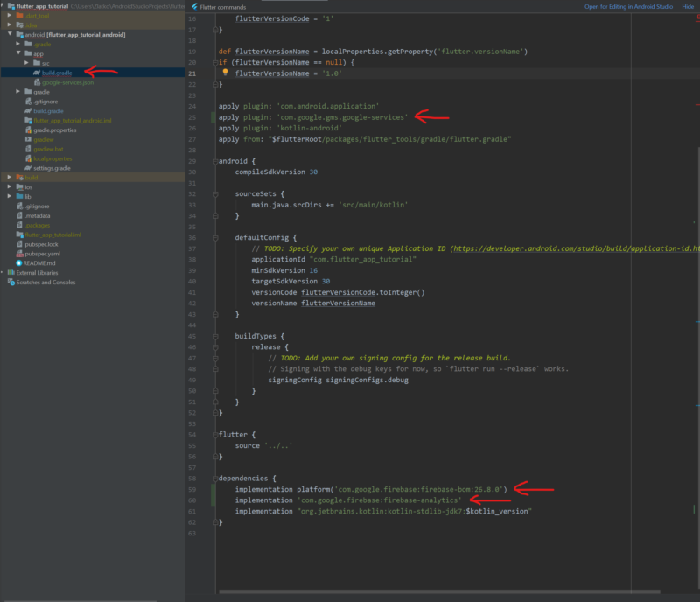Expand the gradle folder arrow
This screenshot has width=700, height=602.
17,92
